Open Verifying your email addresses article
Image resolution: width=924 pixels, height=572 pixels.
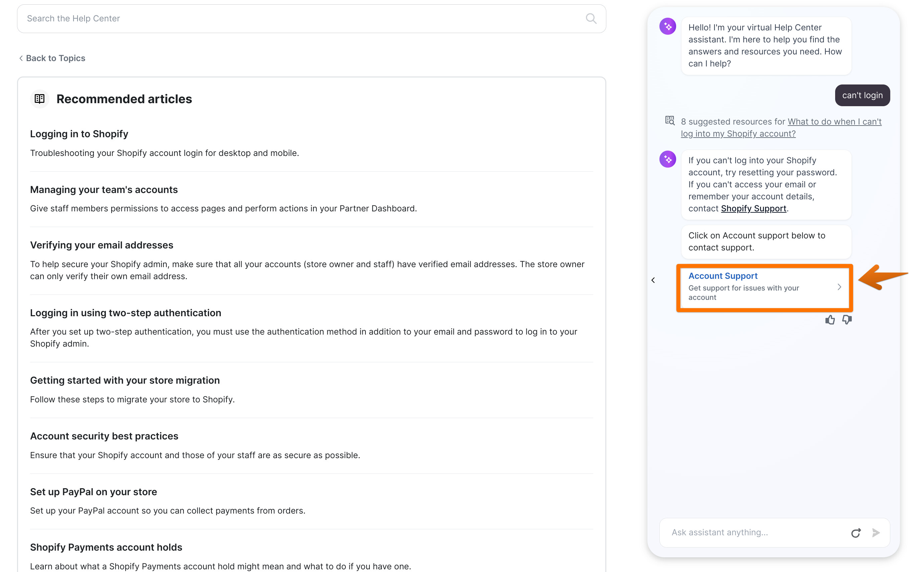coord(102,245)
